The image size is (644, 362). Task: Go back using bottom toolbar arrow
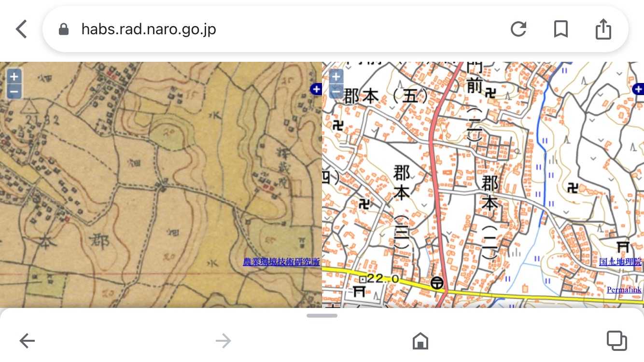(27, 341)
